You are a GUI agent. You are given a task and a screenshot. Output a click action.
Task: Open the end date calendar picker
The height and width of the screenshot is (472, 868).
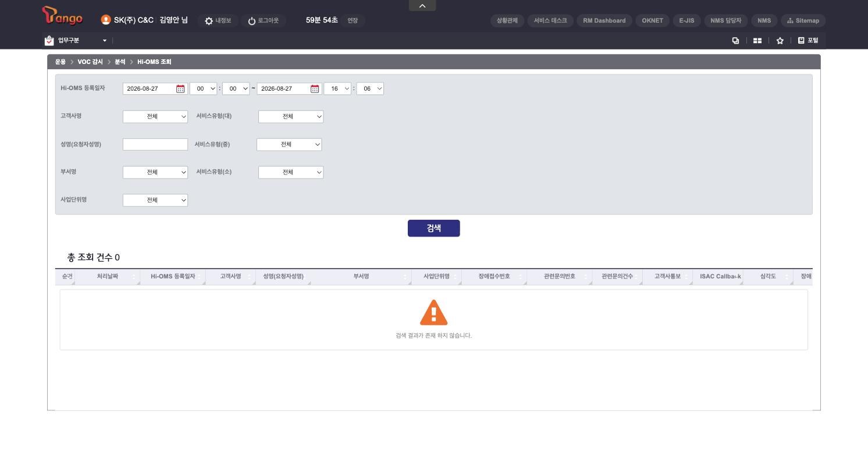tap(315, 89)
